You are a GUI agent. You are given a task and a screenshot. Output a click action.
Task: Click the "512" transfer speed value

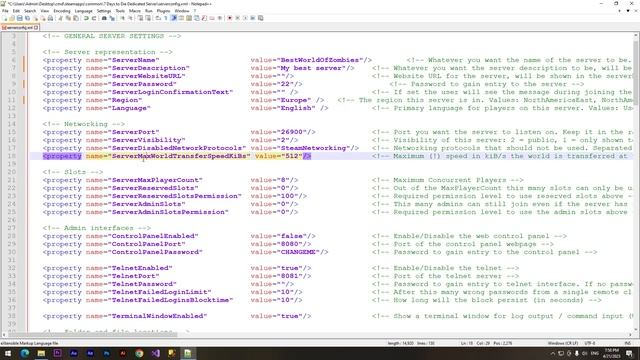point(292,156)
